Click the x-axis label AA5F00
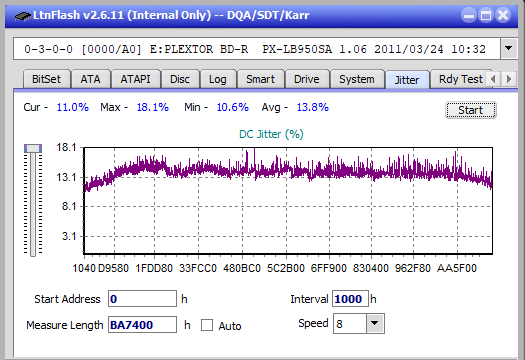The width and height of the screenshot is (525, 360). coord(457,268)
